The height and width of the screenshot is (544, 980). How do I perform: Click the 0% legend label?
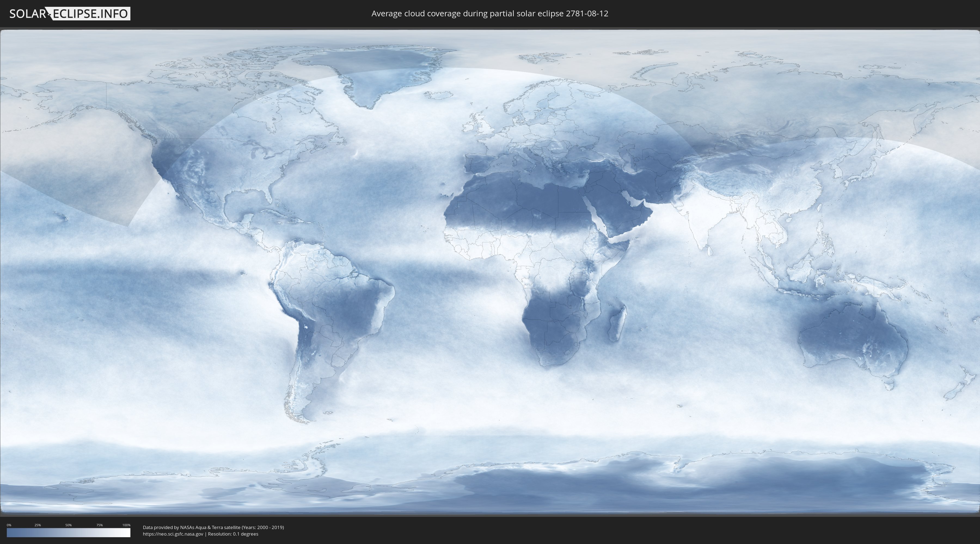coord(9,525)
